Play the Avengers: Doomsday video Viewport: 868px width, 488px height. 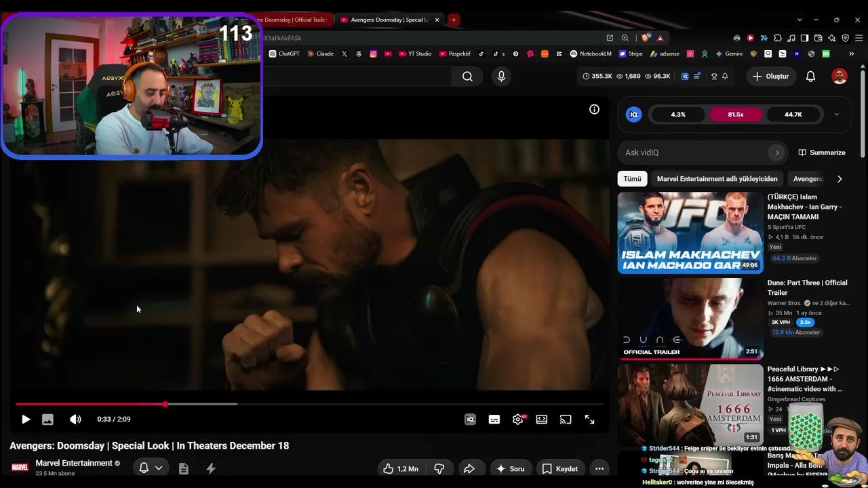coord(26,420)
